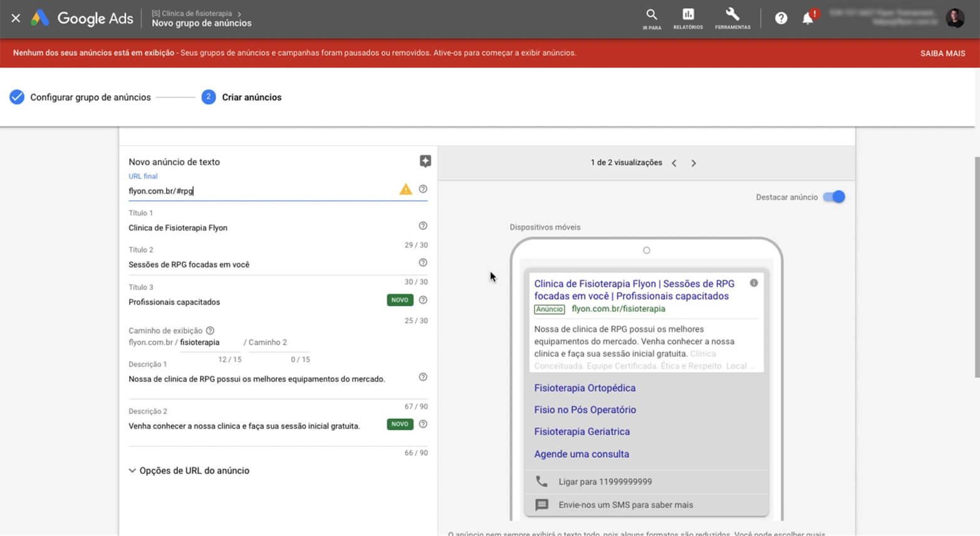Click the Fisio no Pós Operatório sitelink
Viewport: 980px width, 536px height.
(585, 410)
